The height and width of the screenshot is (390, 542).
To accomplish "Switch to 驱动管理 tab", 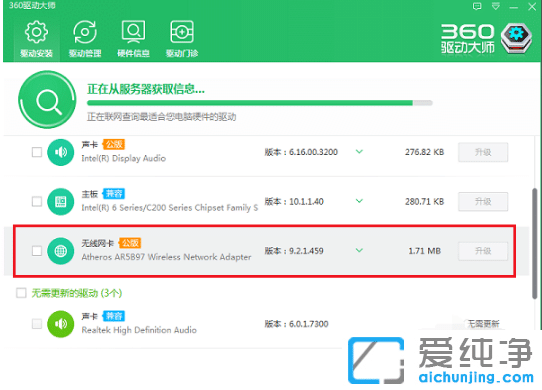I will click(85, 39).
